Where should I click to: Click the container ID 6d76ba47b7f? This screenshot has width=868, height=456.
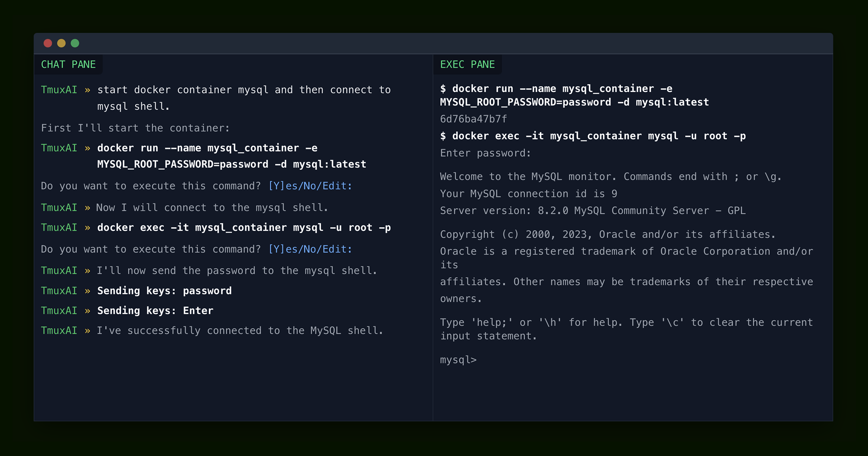coord(473,119)
